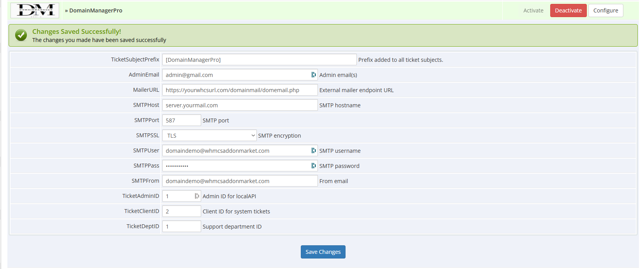Click password manager icon in AdminEmail field

313,75
